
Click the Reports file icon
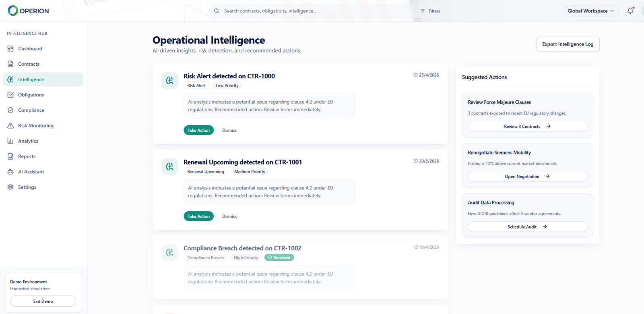(x=10, y=156)
